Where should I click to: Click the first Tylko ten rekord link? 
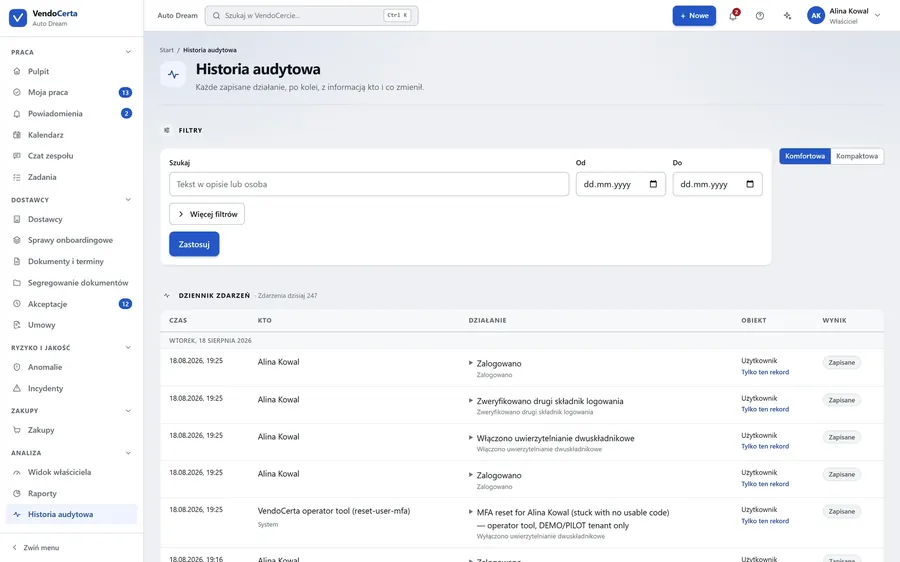coord(765,372)
